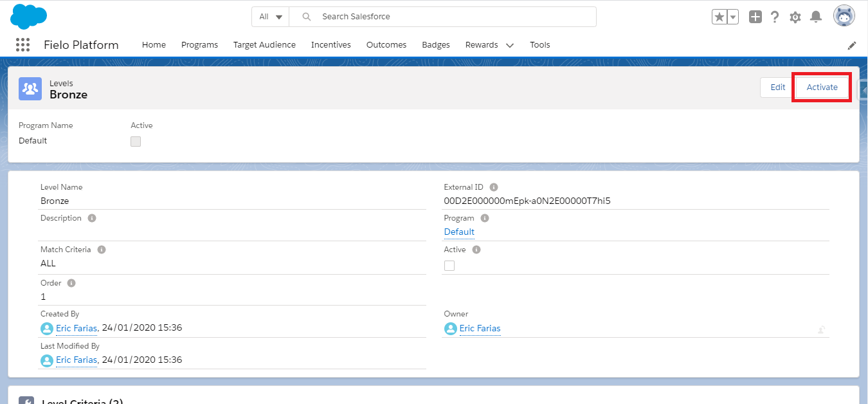868x404 pixels.
Task: Click the Levels record icon beside Bronze
Action: point(30,89)
